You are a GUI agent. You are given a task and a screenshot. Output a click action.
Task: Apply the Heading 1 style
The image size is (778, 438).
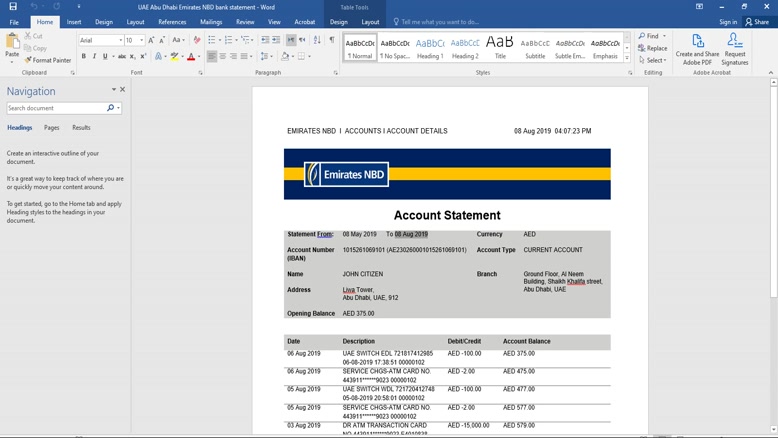click(x=430, y=48)
